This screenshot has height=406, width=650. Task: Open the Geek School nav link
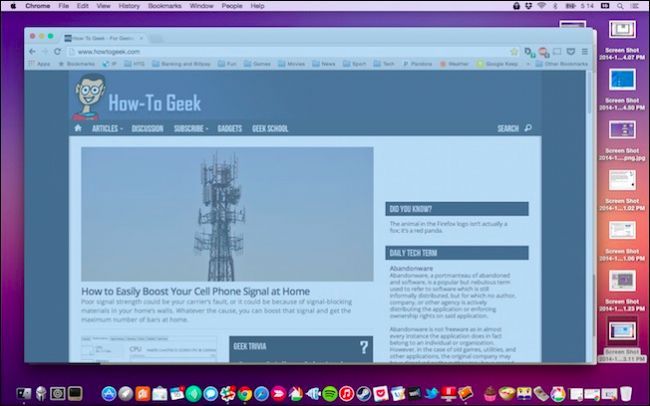point(270,128)
